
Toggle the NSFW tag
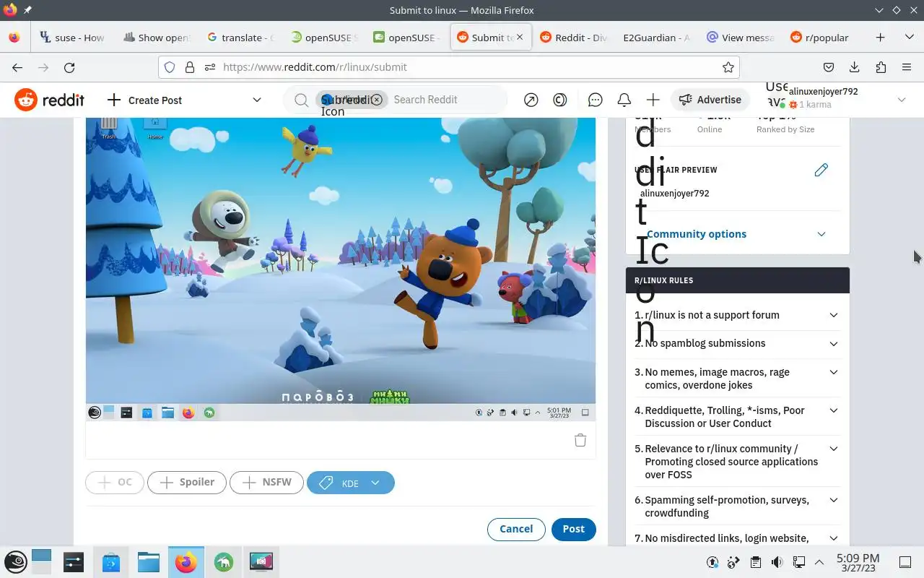266,483
